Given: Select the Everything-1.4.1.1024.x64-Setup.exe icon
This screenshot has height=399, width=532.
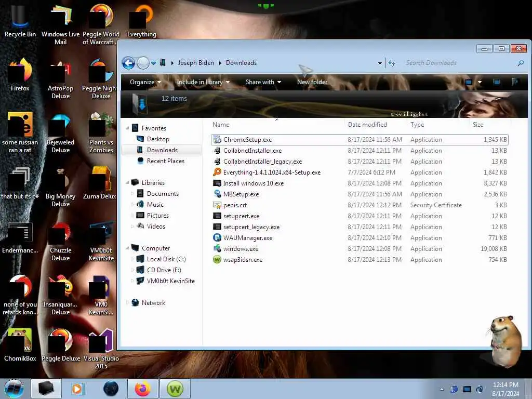Looking at the screenshot, I should point(217,172).
